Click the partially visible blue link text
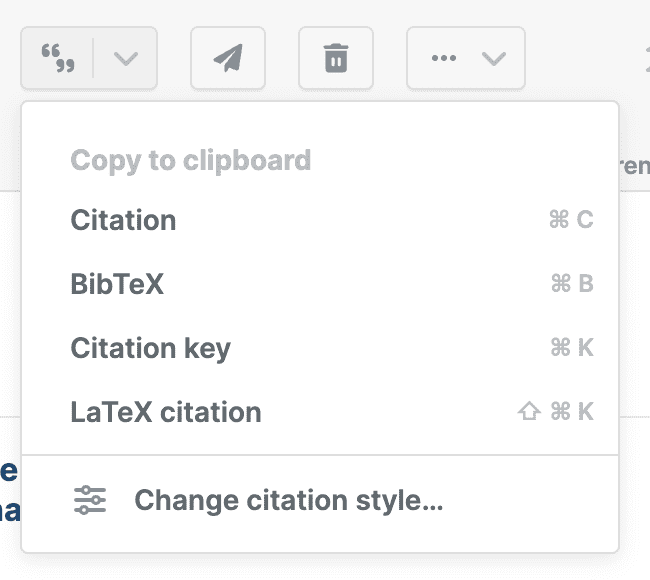The width and height of the screenshot is (650, 580). (8, 492)
